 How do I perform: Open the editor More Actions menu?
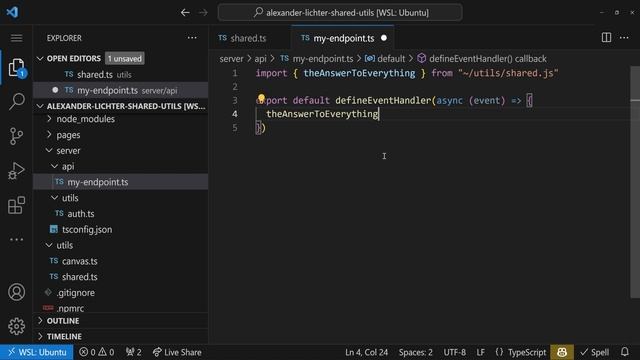(624, 38)
